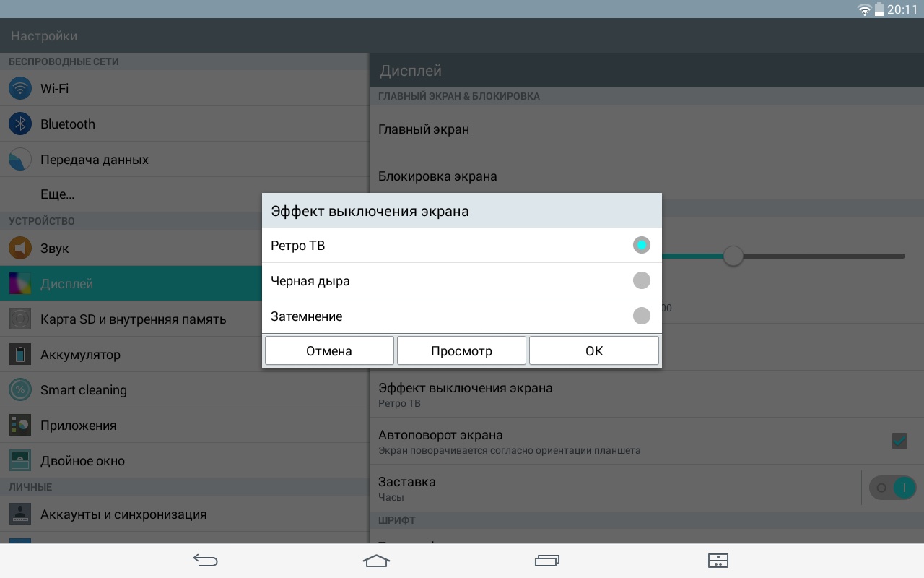Open Карта SD и внутренняя память
Viewport: 924px width, 578px height.
pyautogui.click(x=133, y=319)
